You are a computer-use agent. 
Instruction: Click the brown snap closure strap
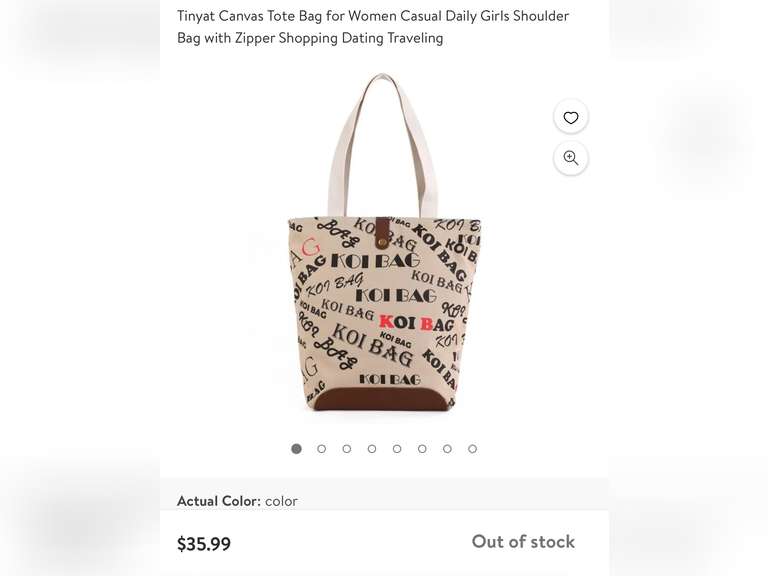click(x=382, y=233)
